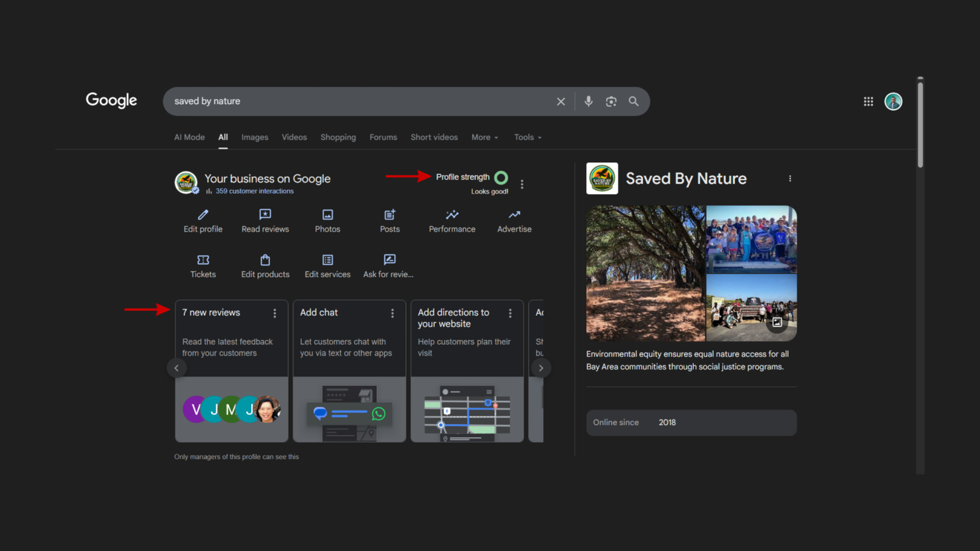
Task: Select the Edit services icon
Action: click(x=327, y=261)
